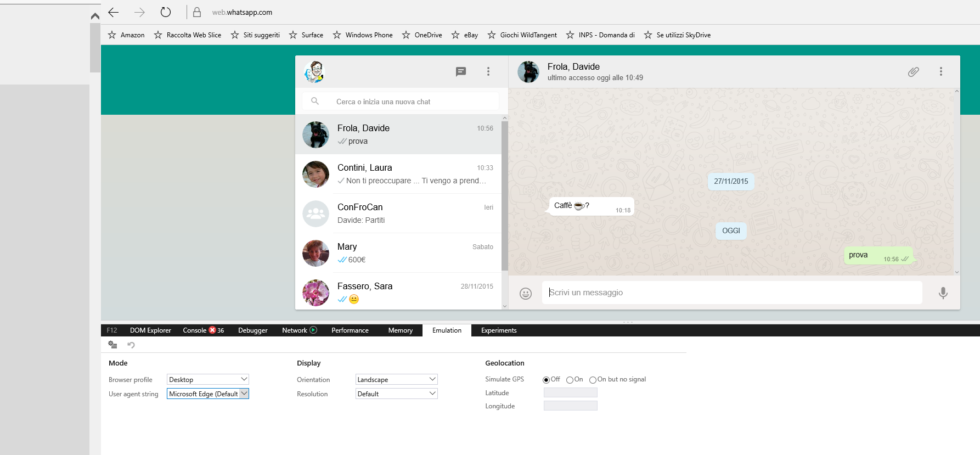Click the reset emulation settings undo icon
The width and height of the screenshot is (980, 455).
click(131, 345)
